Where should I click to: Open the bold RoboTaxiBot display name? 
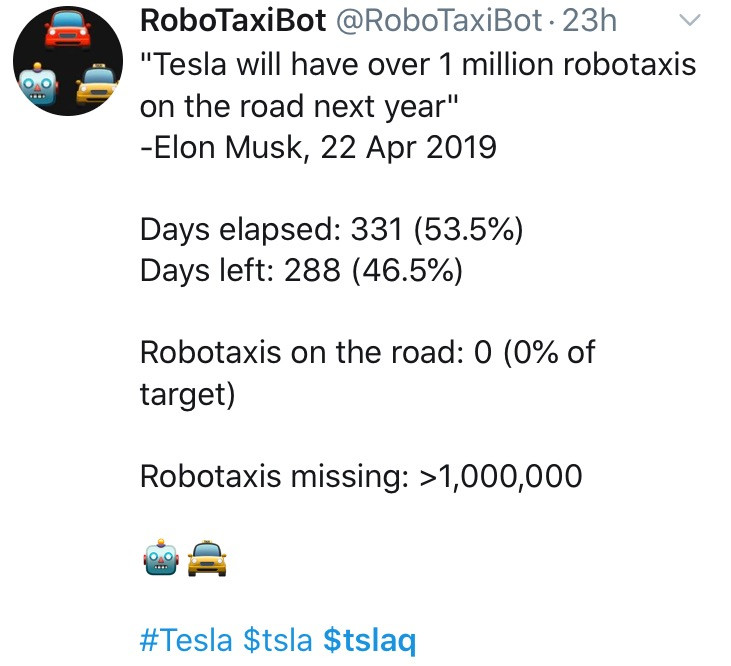click(x=233, y=21)
